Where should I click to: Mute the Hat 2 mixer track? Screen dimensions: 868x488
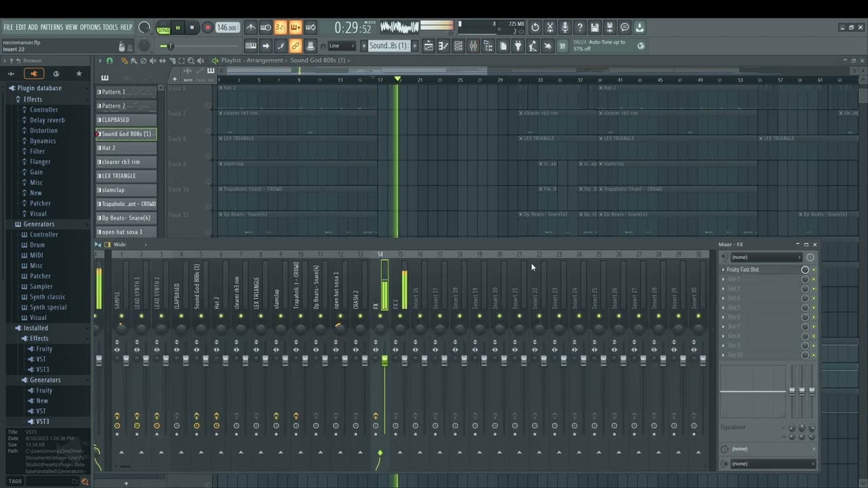coord(221,317)
